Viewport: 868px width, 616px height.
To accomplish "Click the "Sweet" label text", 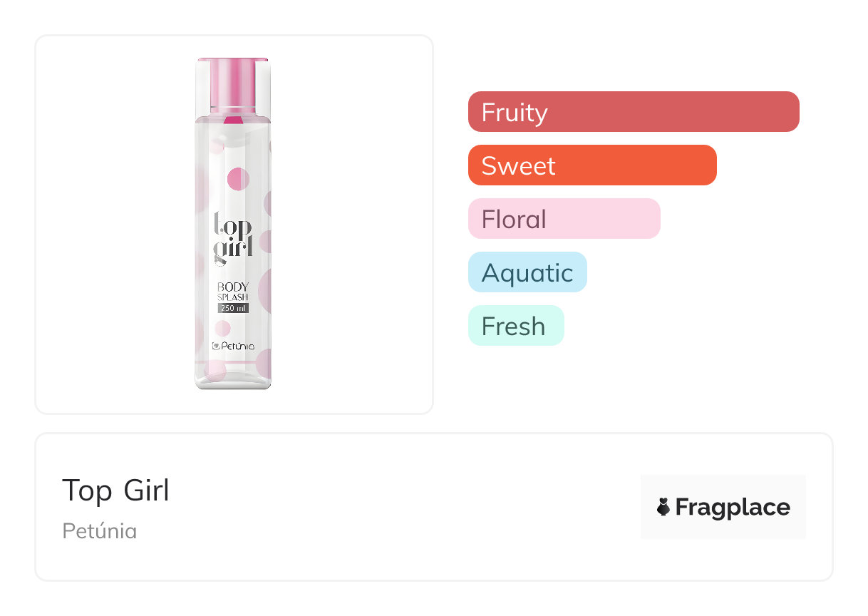I will coord(518,166).
